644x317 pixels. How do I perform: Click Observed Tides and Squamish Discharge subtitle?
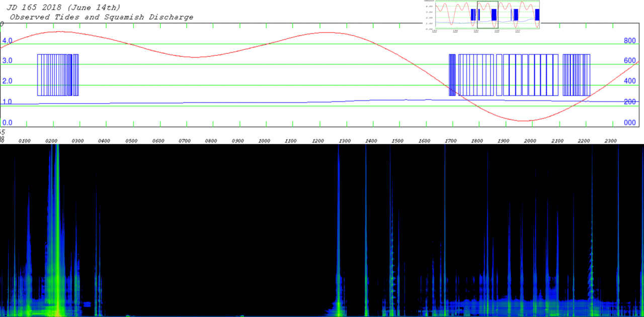(x=102, y=17)
